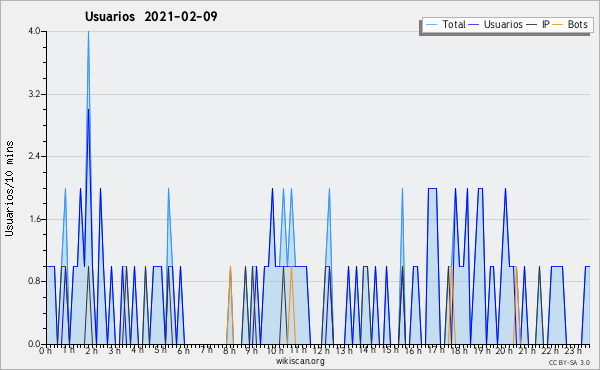Image resolution: width=600 pixels, height=370 pixels.
Task: Click the '3.2' y-axis value
Action: (x=34, y=94)
